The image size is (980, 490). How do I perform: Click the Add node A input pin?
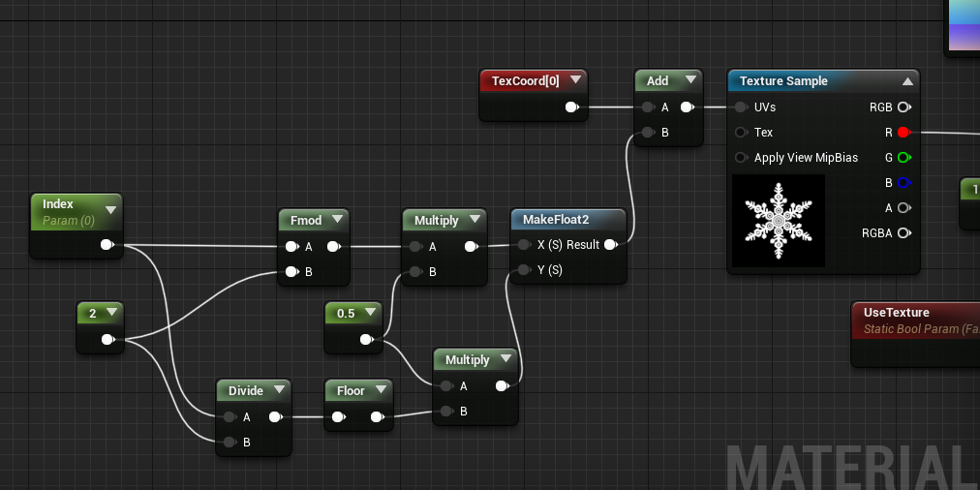(648, 107)
